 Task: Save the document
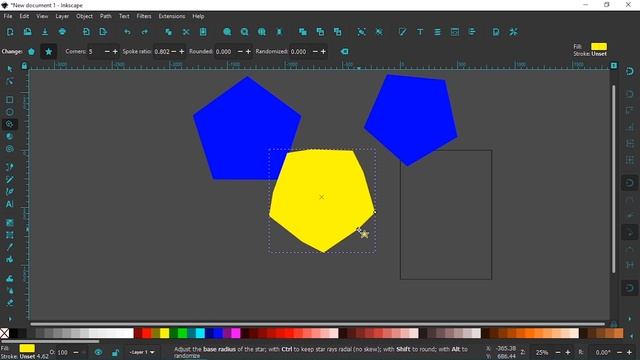tap(45, 32)
